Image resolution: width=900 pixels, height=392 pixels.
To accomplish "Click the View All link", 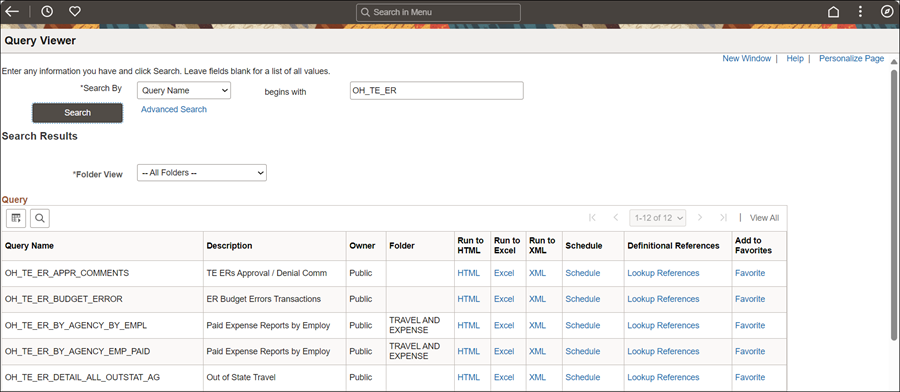I will pos(765,218).
